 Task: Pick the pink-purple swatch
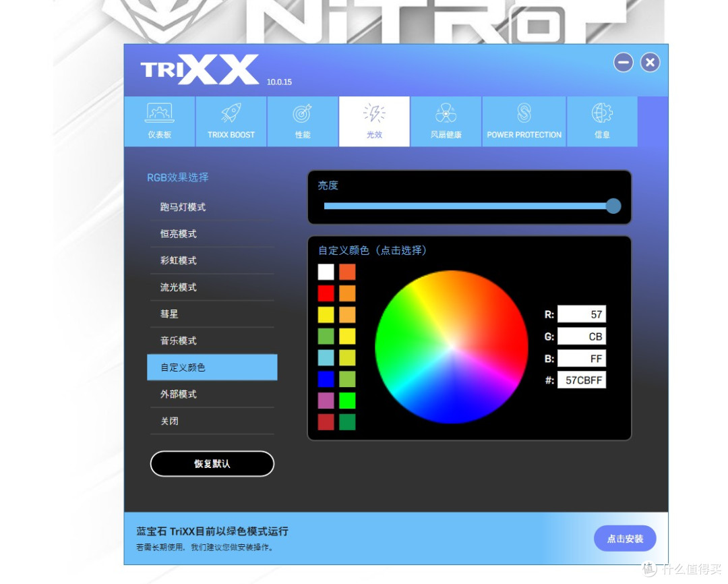pyautogui.click(x=326, y=401)
